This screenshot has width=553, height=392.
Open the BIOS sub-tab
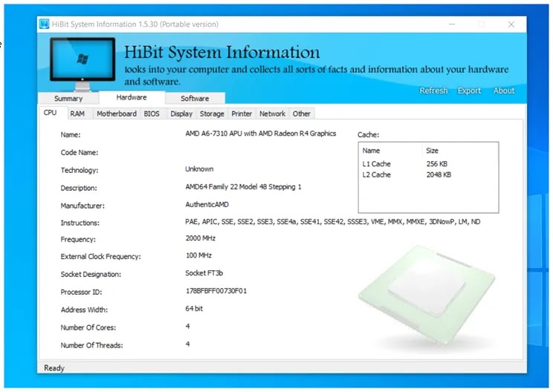pyautogui.click(x=152, y=114)
